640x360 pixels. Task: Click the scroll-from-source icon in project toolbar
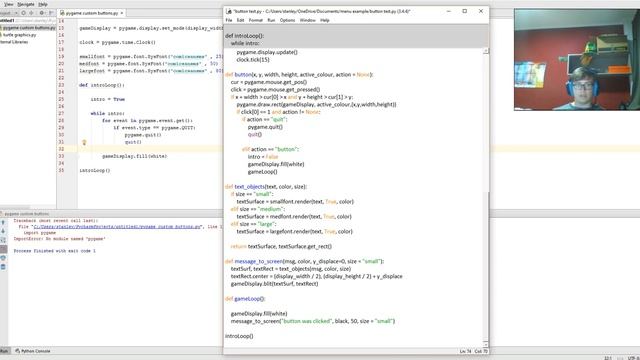tap(23, 13)
